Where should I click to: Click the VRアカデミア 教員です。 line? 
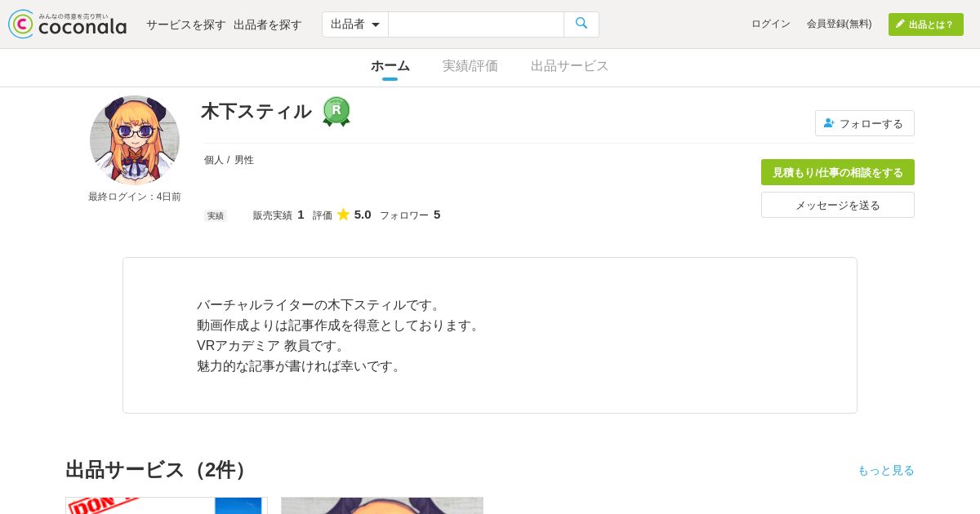tap(274, 346)
